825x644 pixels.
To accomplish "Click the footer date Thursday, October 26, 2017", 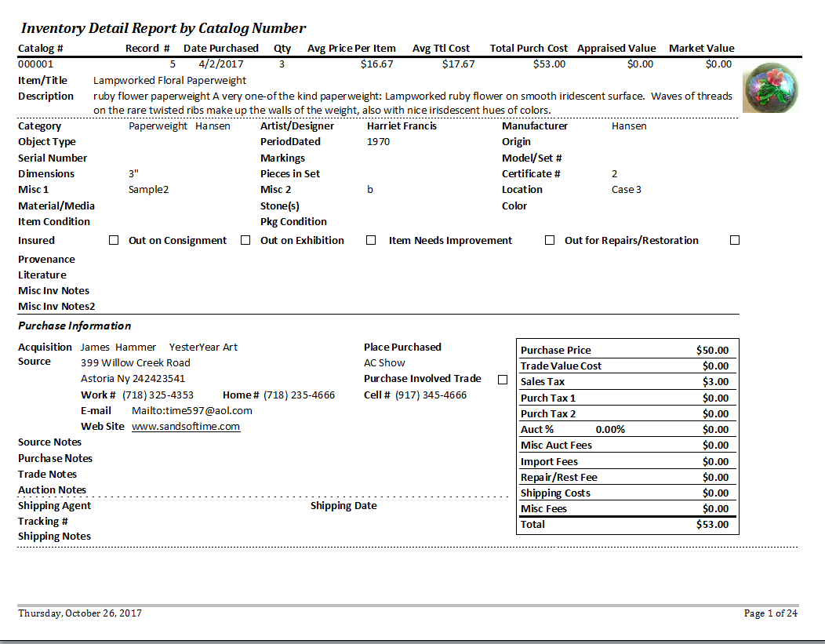I will [x=79, y=613].
